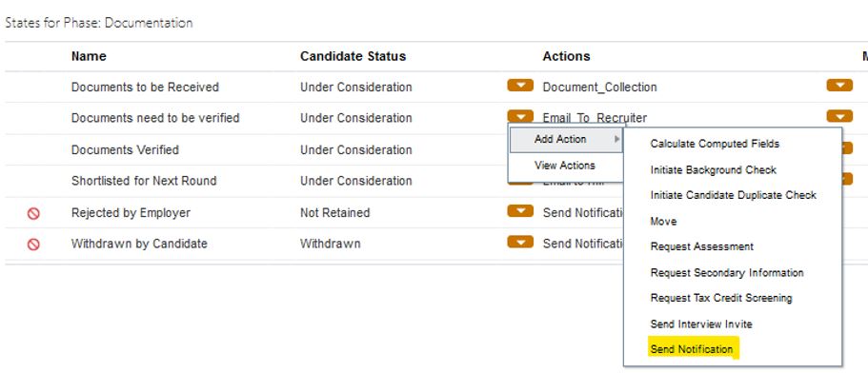Image resolution: width=868 pixels, height=373 pixels.
Task: Select Send Notification in the submenu
Action: point(692,349)
